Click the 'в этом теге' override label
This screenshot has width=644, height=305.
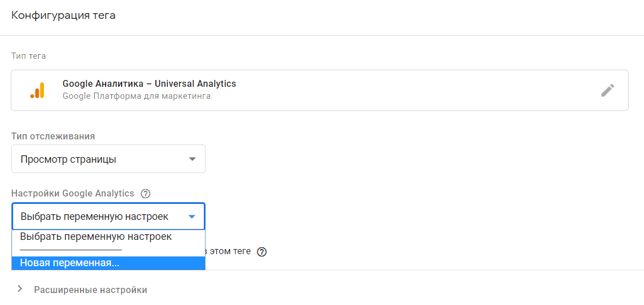(x=229, y=251)
